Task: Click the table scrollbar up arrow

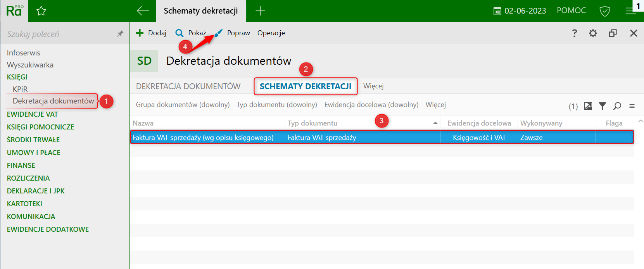Action: (x=640, y=122)
